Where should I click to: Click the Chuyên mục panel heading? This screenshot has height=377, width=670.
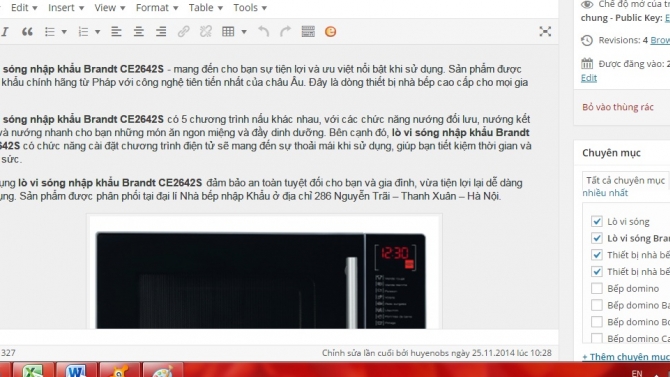(x=611, y=153)
